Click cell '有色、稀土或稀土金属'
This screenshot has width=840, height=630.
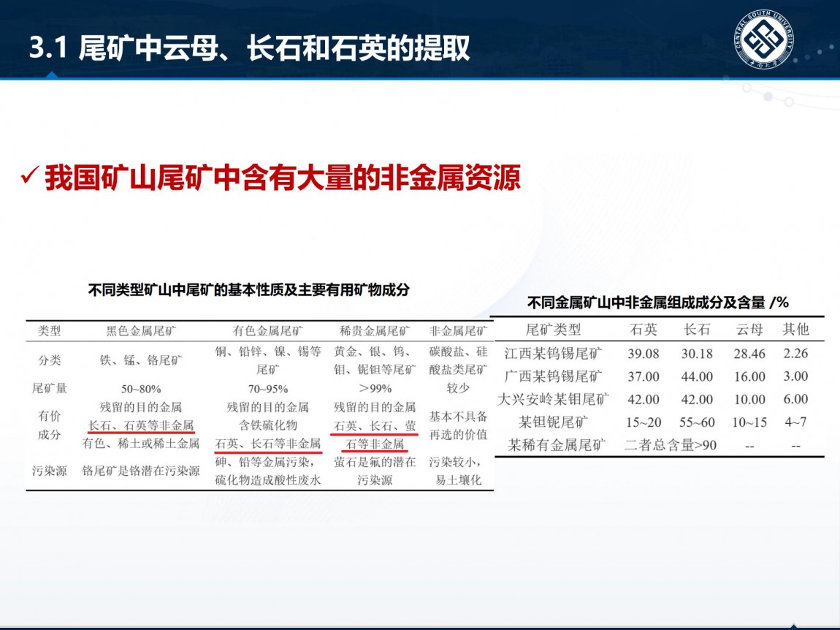[x=141, y=444]
